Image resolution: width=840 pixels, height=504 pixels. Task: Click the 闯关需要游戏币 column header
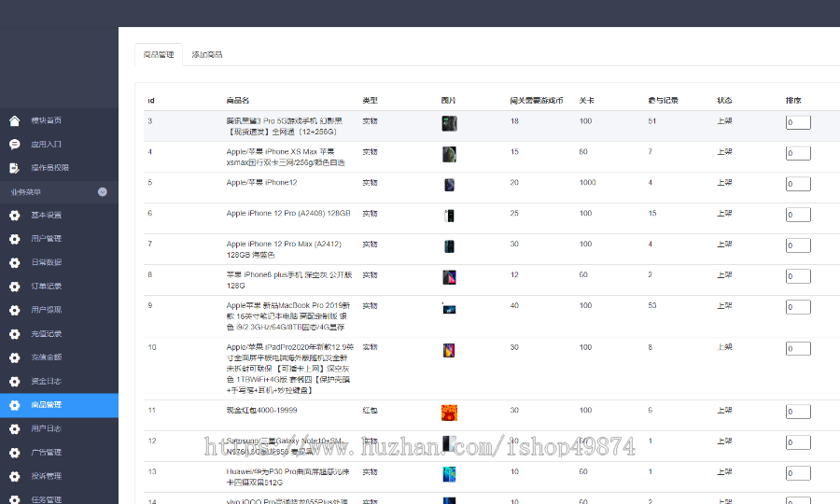click(x=537, y=100)
